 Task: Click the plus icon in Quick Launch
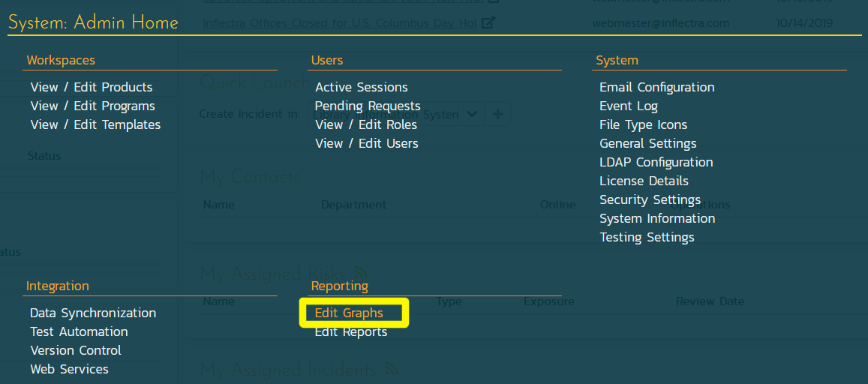click(497, 114)
